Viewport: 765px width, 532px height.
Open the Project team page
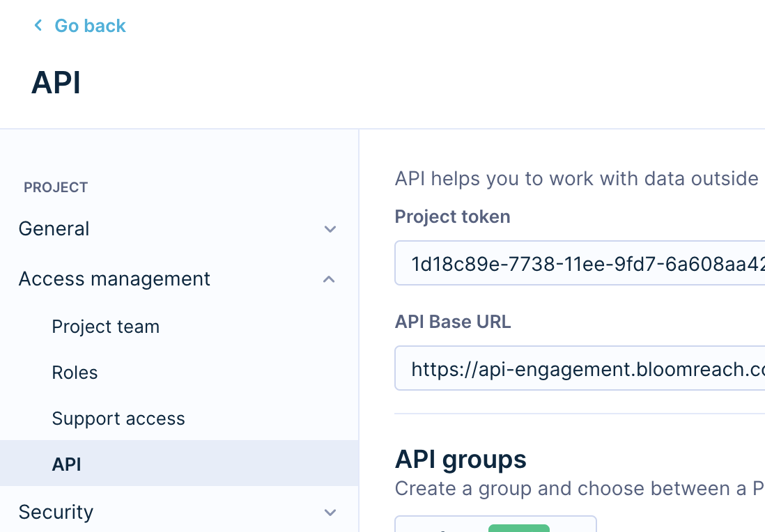tap(106, 327)
